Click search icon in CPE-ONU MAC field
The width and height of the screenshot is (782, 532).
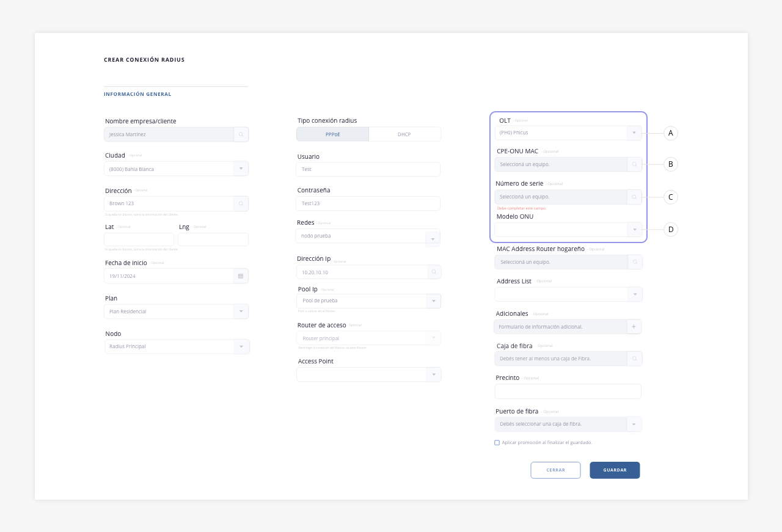[x=634, y=164]
